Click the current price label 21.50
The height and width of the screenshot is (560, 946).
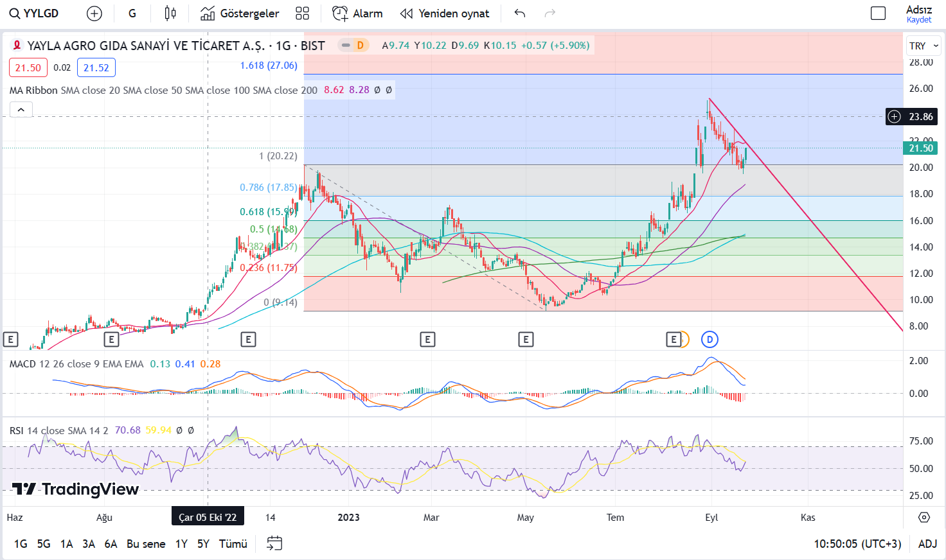(x=920, y=148)
